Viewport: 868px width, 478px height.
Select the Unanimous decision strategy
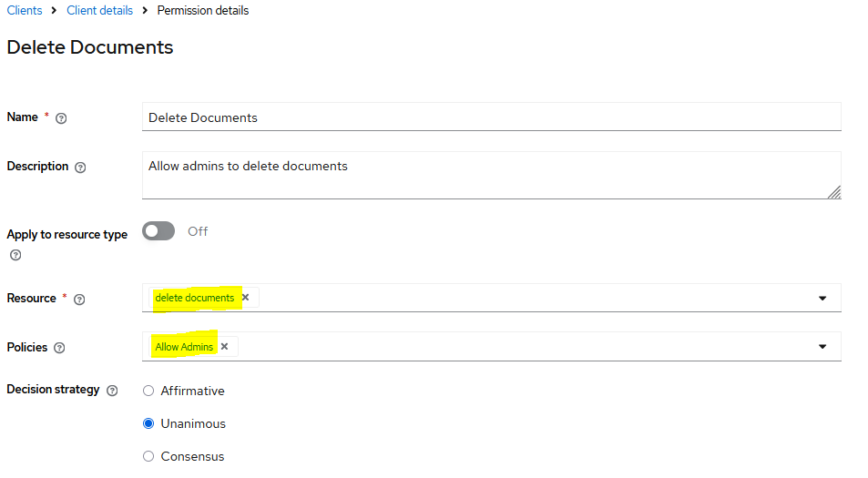click(x=148, y=423)
